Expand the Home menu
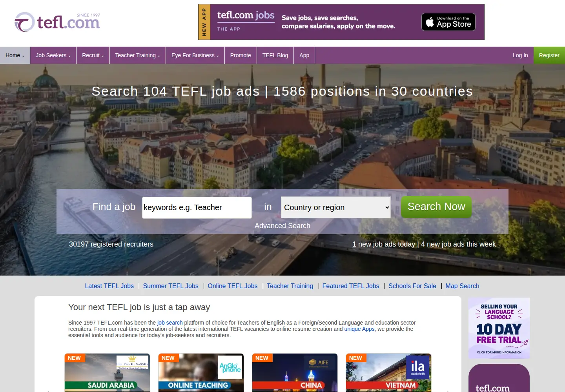Screen dimensions: 565x392 (x=15, y=55)
